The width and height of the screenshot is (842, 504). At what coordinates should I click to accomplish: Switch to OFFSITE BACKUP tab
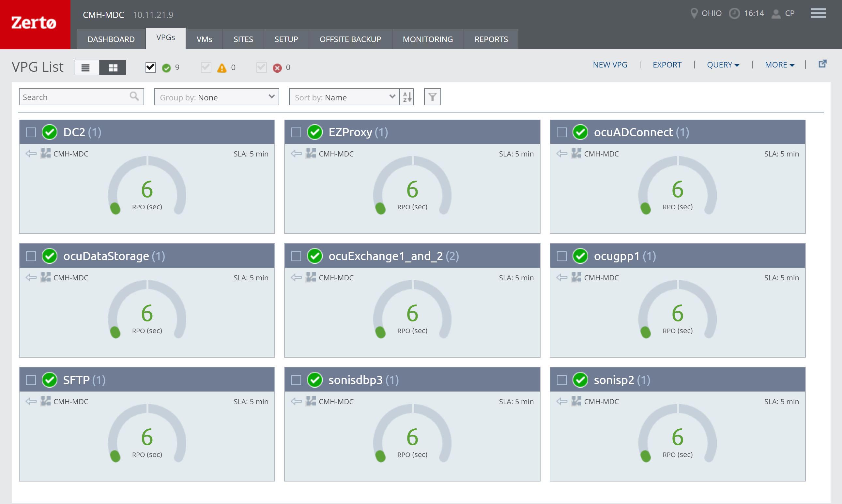coord(350,39)
